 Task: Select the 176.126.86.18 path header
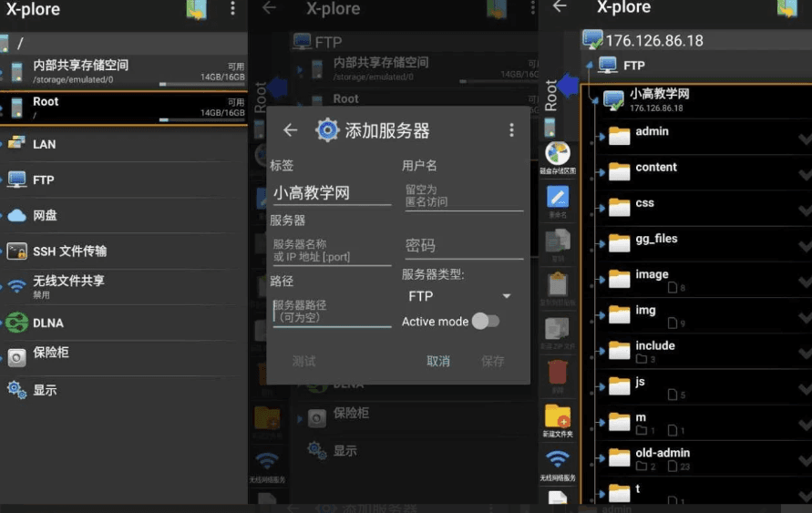click(x=696, y=40)
